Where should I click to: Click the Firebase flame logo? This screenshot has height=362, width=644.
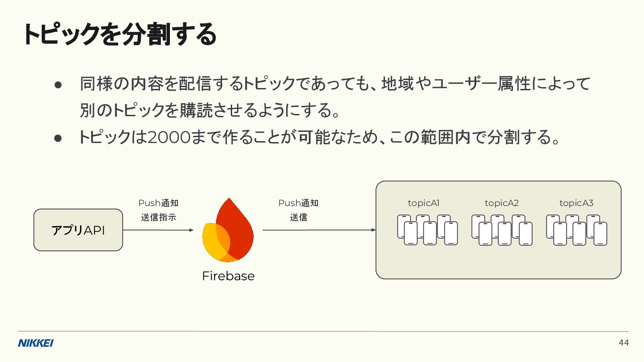pyautogui.click(x=228, y=230)
